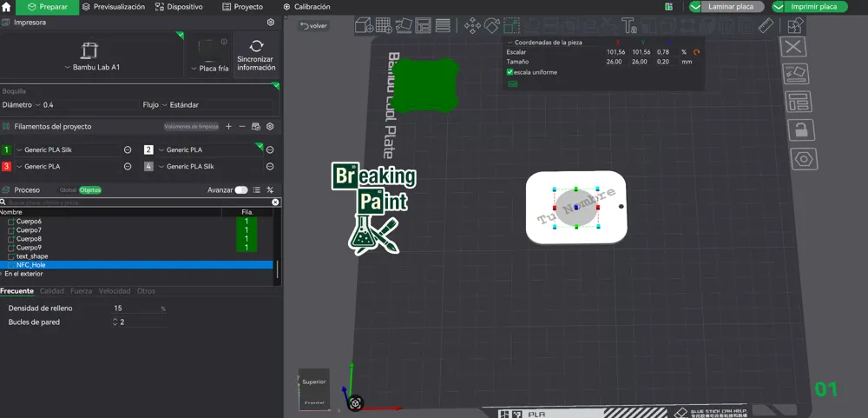Click Volúmenes de limpieza button
868x418 pixels.
pyautogui.click(x=191, y=126)
